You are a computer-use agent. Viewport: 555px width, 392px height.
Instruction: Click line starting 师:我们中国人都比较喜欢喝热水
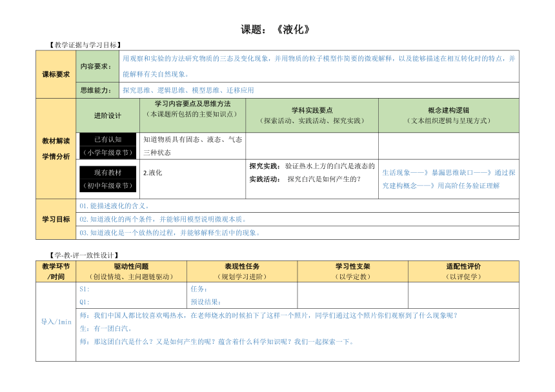pos(269,315)
